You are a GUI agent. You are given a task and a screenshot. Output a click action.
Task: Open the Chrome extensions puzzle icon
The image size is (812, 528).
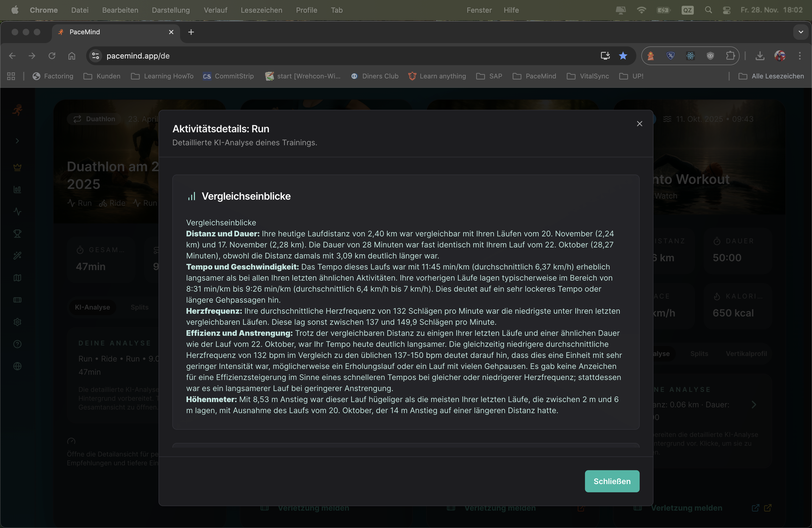point(730,56)
